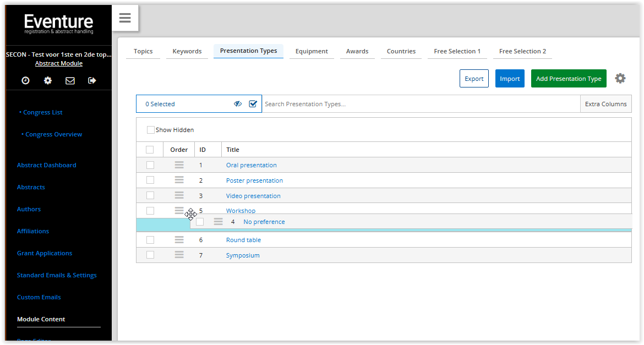Open the hamburger menu button
The image size is (644, 345).
(125, 18)
